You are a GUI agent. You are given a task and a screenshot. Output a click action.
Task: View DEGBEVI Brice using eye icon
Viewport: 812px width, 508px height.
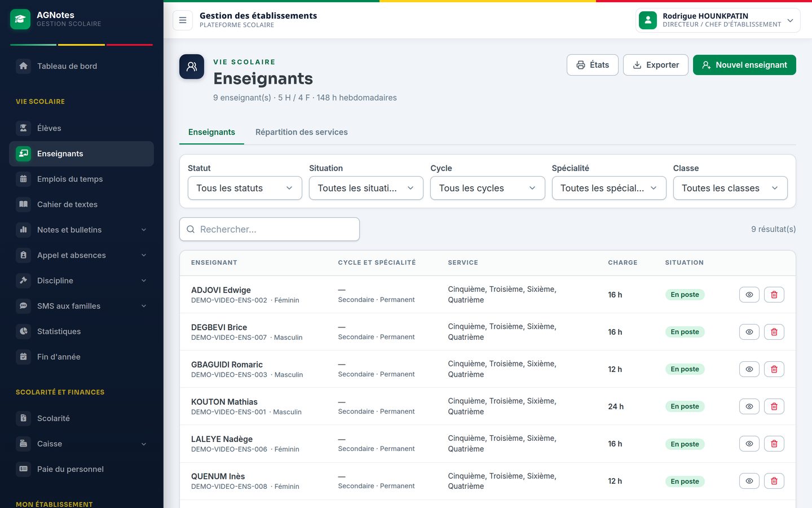pos(749,332)
